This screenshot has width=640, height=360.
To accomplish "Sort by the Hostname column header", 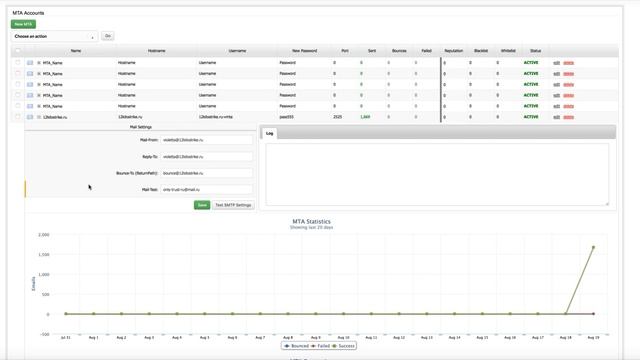I will click(x=156, y=51).
